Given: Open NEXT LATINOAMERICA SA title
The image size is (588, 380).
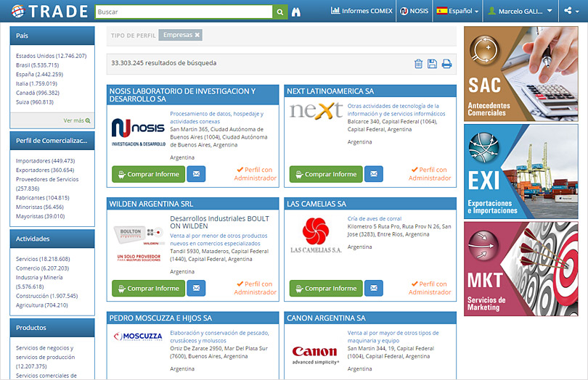Looking at the screenshot, I should 330,91.
